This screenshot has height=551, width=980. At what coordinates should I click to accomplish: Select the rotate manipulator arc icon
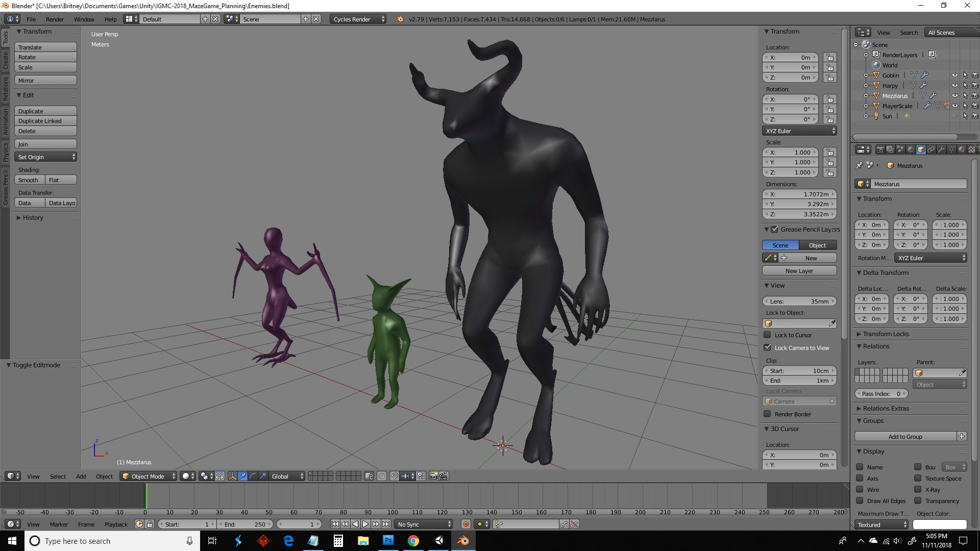tap(253, 476)
